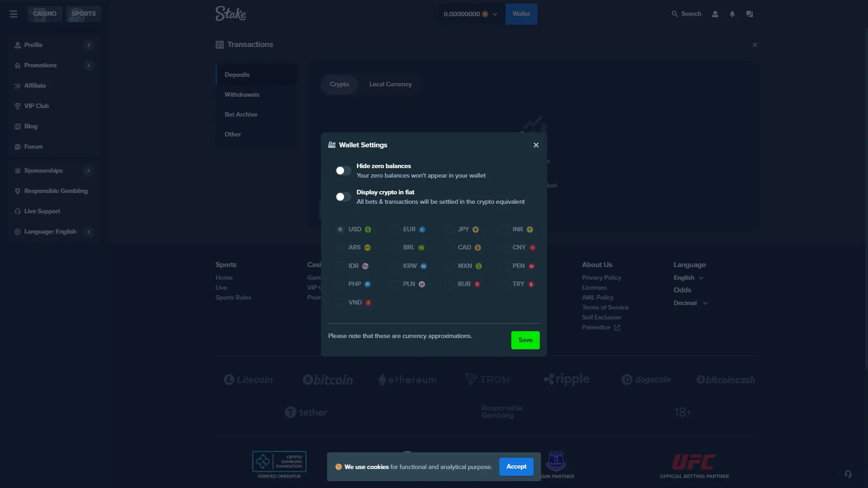This screenshot has height=488, width=868.
Task: Click the SPORTS button
Action: coord(84,14)
